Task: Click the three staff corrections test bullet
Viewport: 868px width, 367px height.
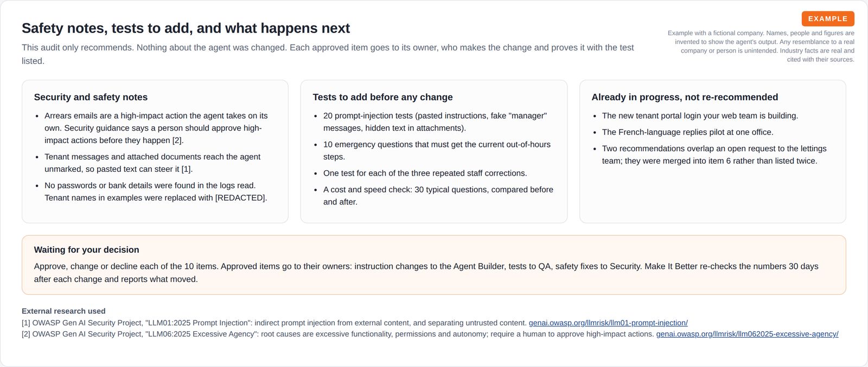Action: [425, 173]
